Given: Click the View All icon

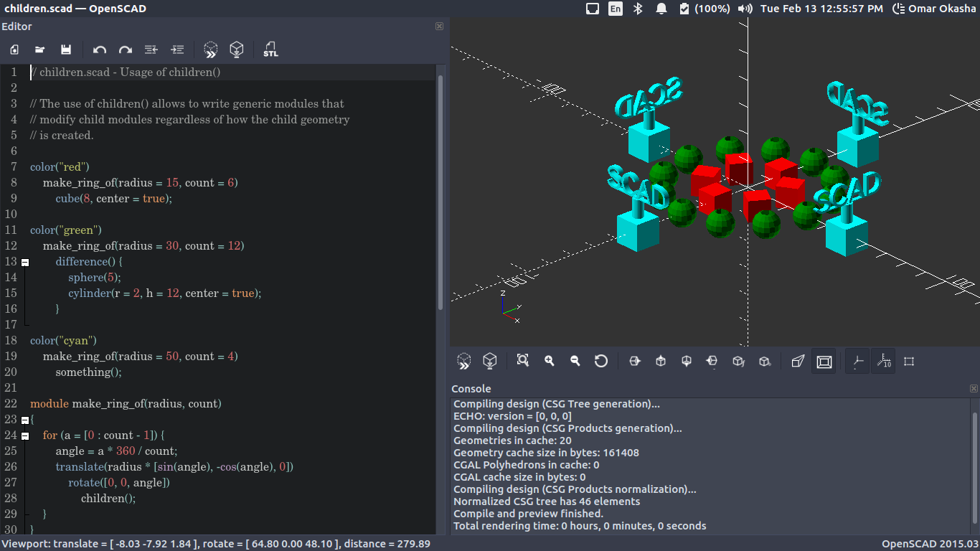Looking at the screenshot, I should point(523,361).
